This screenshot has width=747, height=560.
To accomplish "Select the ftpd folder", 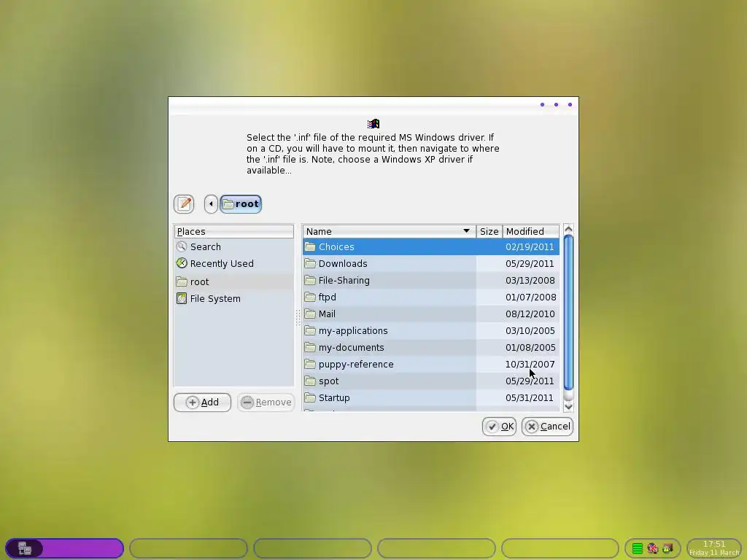I will [x=430, y=297].
